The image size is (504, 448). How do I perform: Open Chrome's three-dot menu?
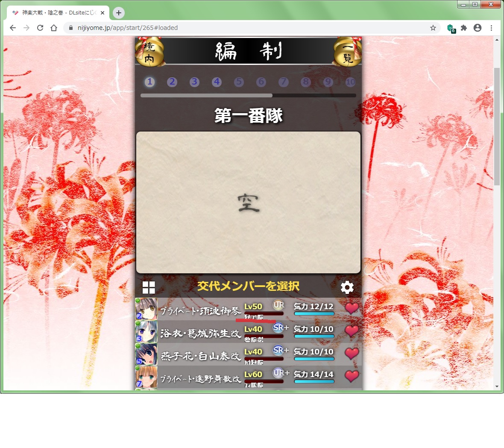point(491,28)
